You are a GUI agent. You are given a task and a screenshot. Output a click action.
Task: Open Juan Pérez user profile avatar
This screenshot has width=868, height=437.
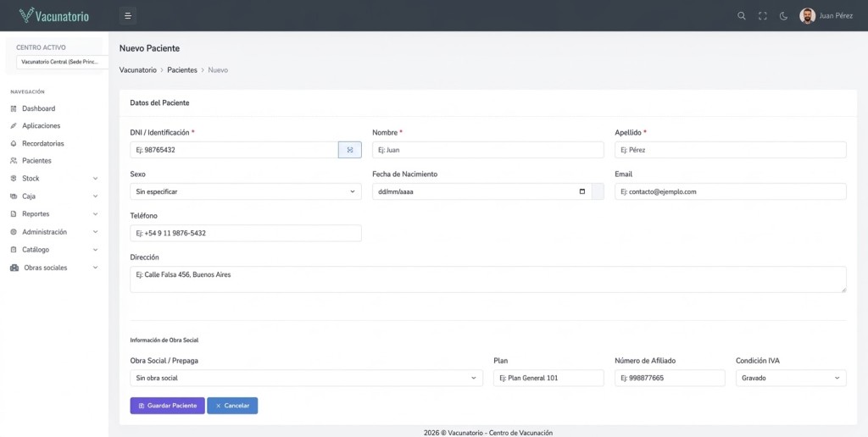(808, 16)
